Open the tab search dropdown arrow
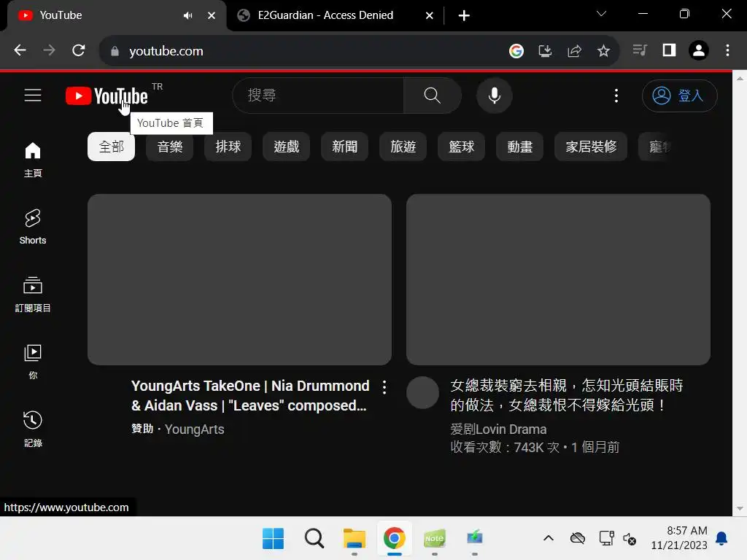 click(x=601, y=14)
